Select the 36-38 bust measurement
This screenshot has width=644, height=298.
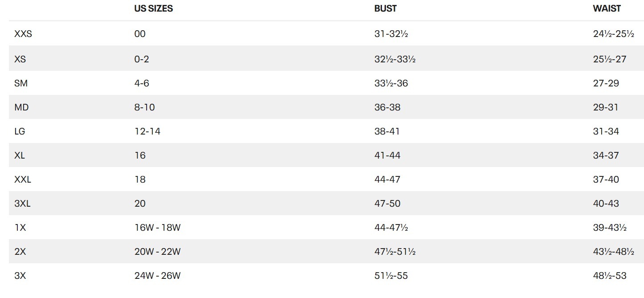click(387, 107)
